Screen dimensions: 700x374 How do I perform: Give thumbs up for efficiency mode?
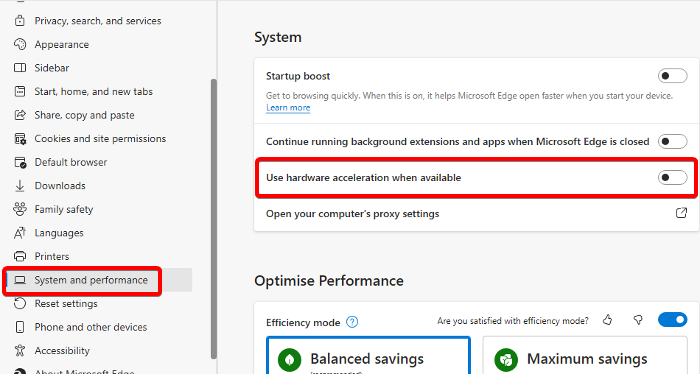pyautogui.click(x=608, y=320)
